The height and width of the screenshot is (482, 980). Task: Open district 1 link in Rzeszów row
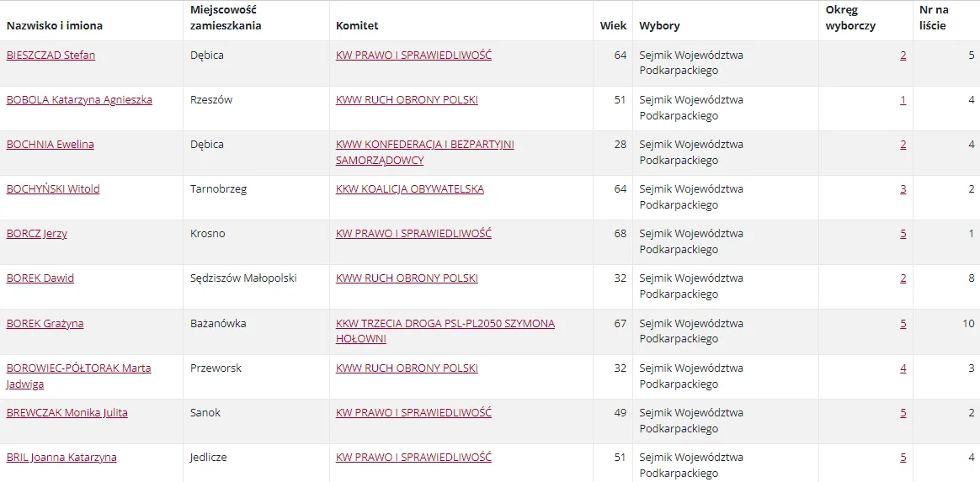tap(903, 100)
